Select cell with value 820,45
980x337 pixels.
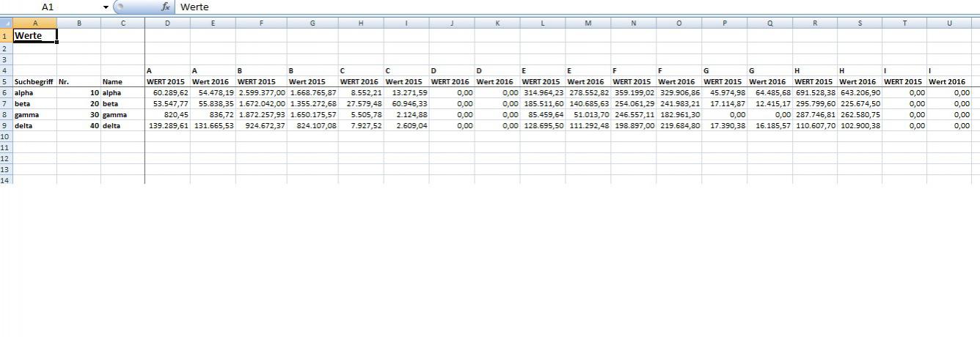(167, 115)
